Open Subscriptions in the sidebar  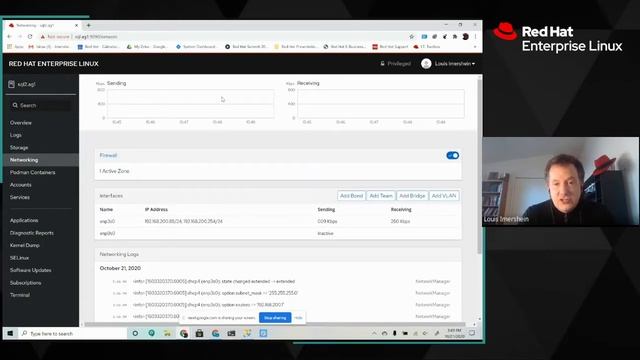25,283
